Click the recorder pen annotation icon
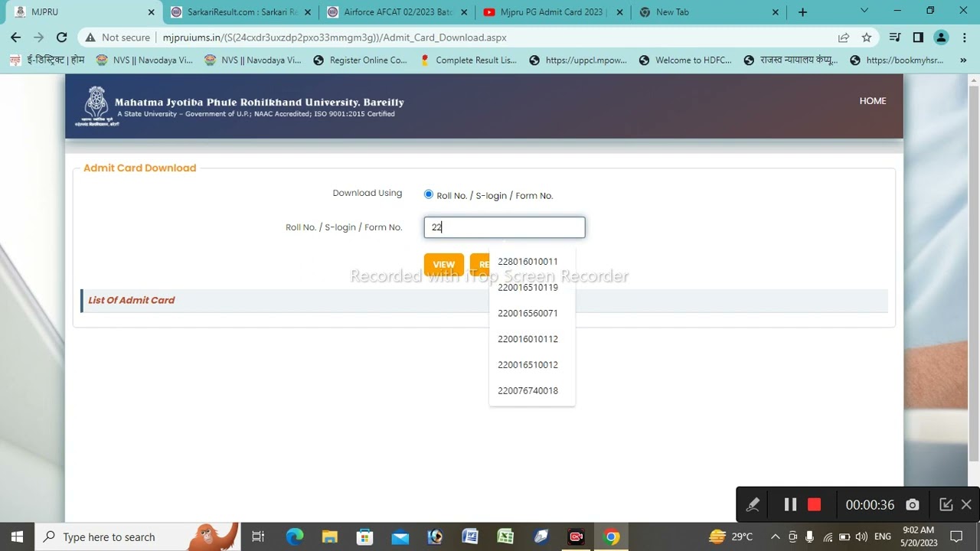Viewport: 980px width, 551px height. pyautogui.click(x=753, y=504)
